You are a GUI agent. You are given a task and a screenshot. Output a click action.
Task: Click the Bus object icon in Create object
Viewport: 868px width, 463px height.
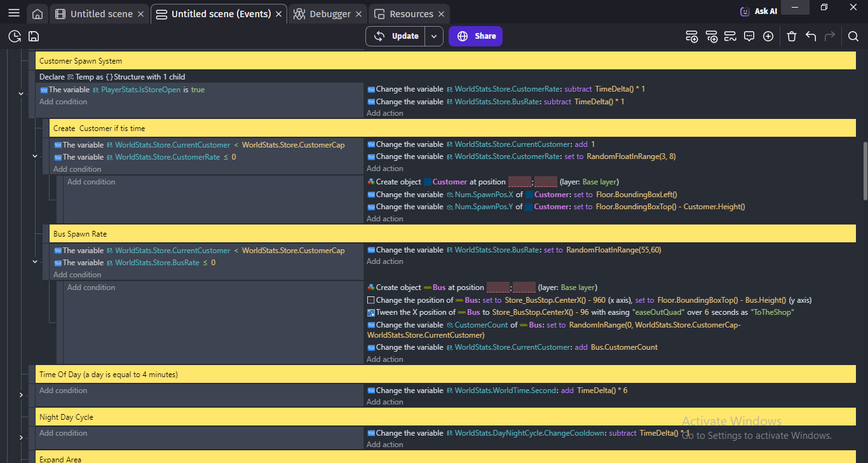(427, 287)
